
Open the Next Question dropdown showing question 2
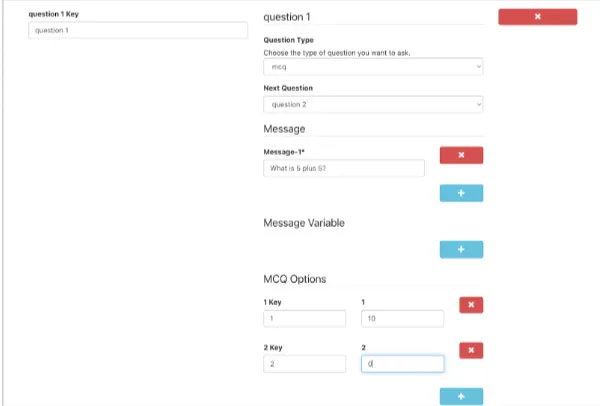[373, 104]
